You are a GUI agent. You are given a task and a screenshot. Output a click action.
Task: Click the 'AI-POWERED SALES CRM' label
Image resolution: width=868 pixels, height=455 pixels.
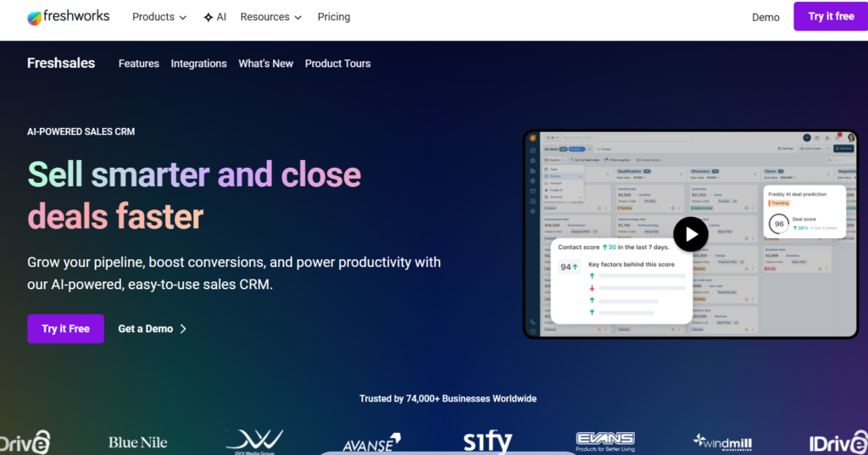(81, 131)
